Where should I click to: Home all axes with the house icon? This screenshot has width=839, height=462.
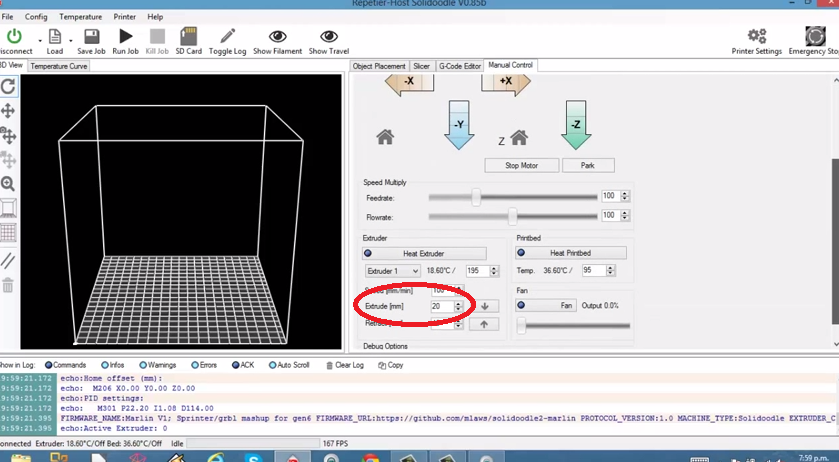[385, 137]
